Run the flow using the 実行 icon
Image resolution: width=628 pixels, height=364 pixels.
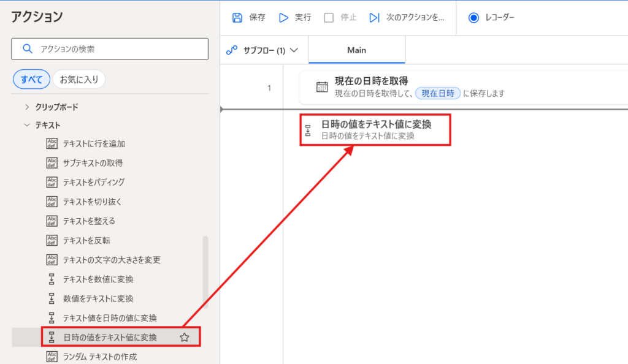click(x=283, y=18)
